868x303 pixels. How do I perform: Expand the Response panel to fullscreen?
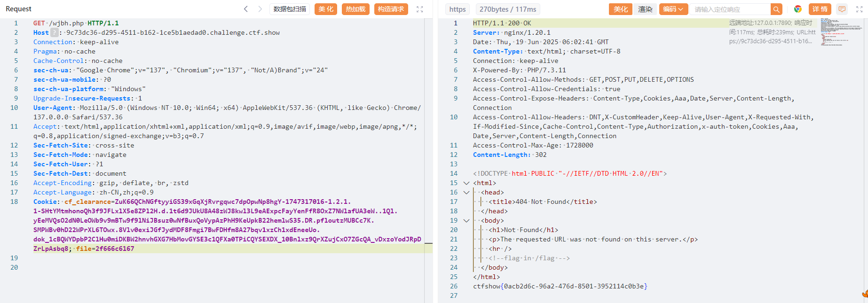859,9
